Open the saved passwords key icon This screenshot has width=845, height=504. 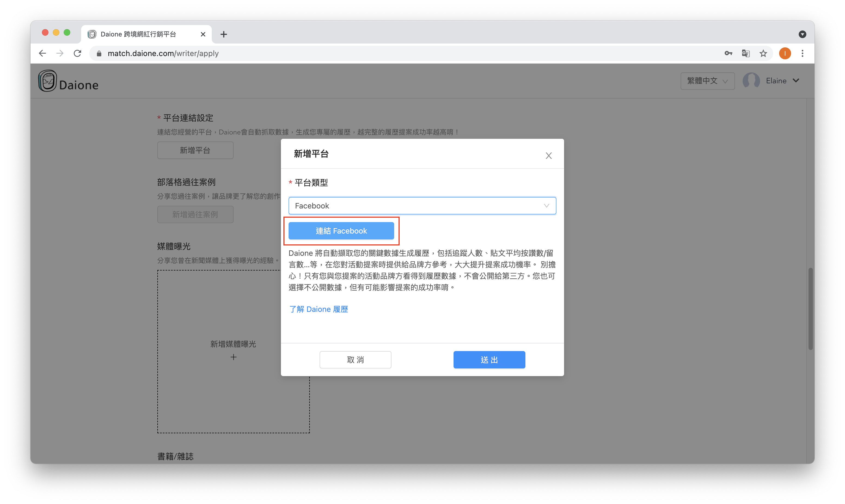coord(728,53)
